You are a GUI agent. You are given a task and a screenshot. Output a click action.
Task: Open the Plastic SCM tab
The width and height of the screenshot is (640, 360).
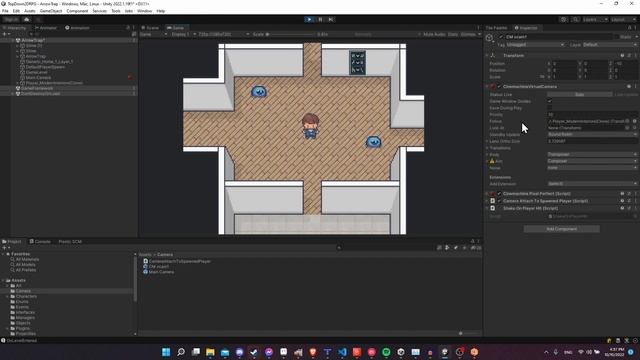click(70, 242)
